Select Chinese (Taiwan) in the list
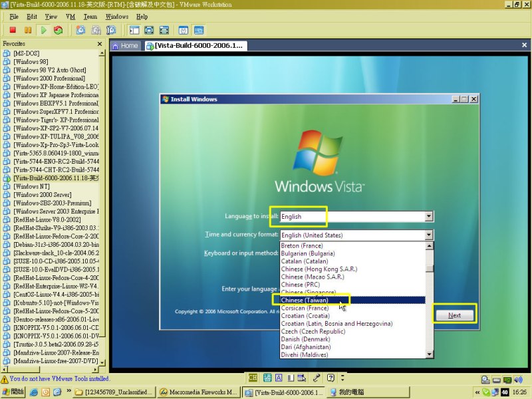Screen dimensions: 532x399 [352, 301]
